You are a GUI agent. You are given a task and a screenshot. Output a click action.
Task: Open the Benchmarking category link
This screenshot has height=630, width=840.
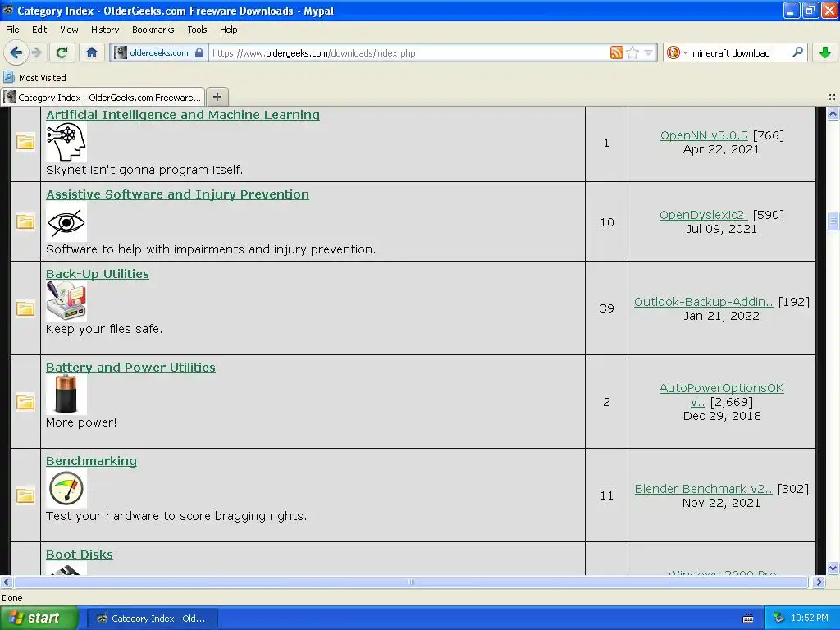[91, 461]
